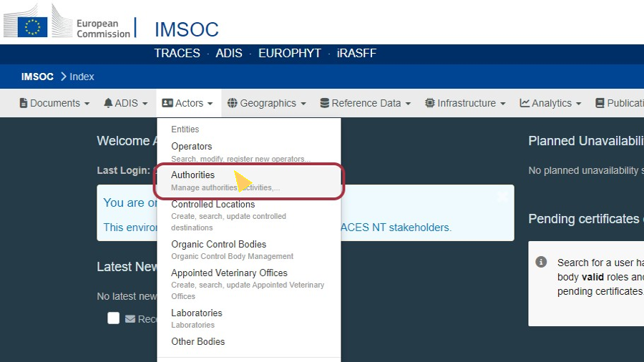Expand the Analytics dropdown arrow
The height and width of the screenshot is (362, 644).
(x=579, y=104)
